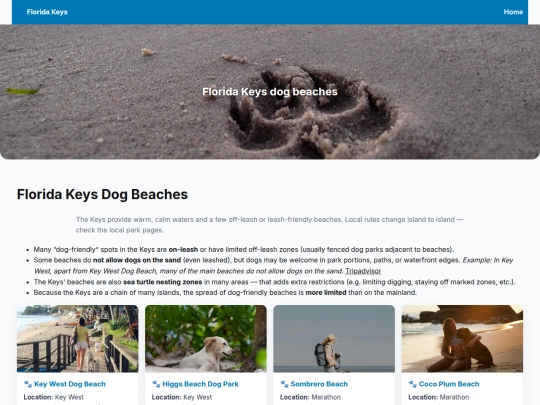Open the Higgs Beach Dog Park title link
The height and width of the screenshot is (405, 540).
click(200, 384)
